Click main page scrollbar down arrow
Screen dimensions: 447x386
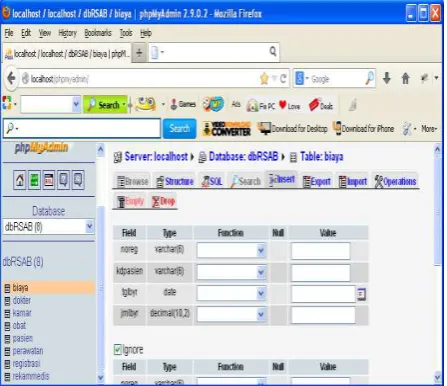(438, 378)
